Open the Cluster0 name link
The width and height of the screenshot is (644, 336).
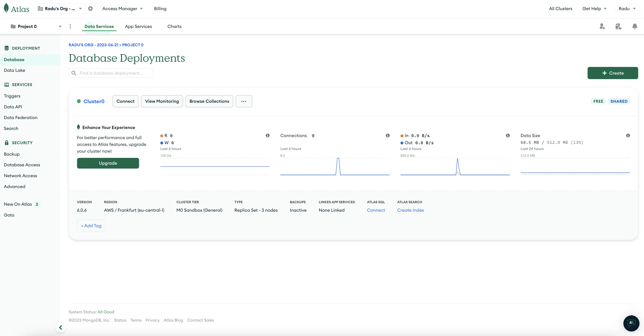click(94, 101)
